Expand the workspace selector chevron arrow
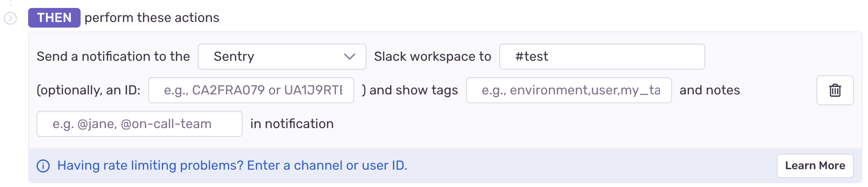The image size is (868, 187). click(x=349, y=57)
